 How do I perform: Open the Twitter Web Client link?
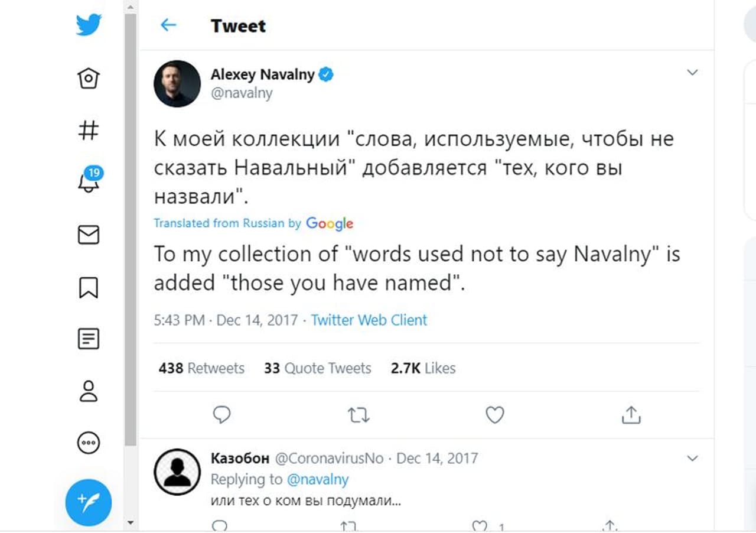point(369,320)
